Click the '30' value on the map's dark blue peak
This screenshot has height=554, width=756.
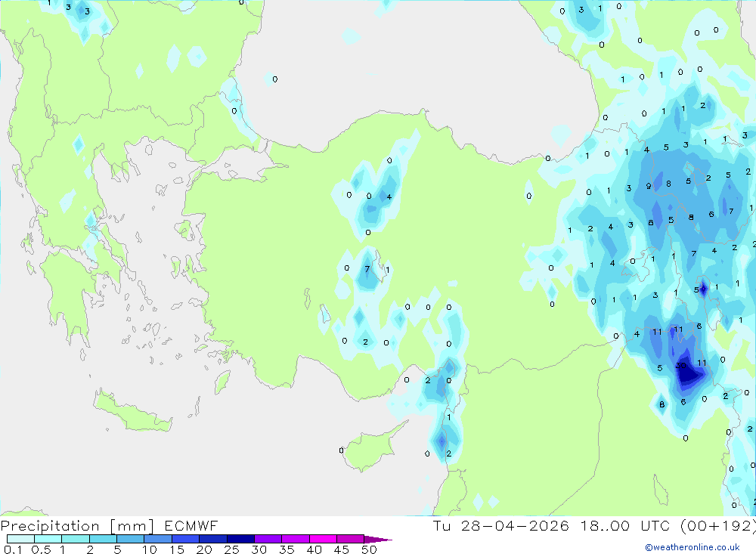coord(681,366)
